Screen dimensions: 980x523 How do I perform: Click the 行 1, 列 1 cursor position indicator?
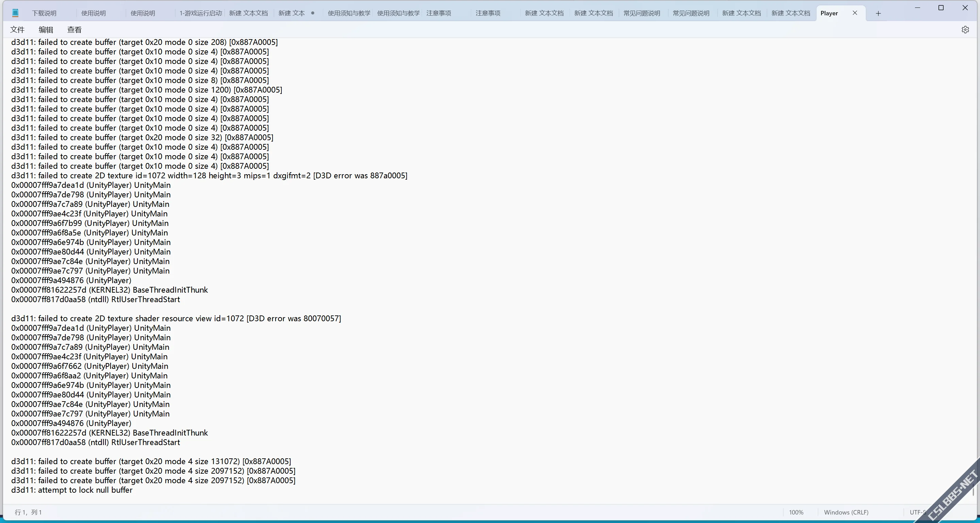click(28, 512)
